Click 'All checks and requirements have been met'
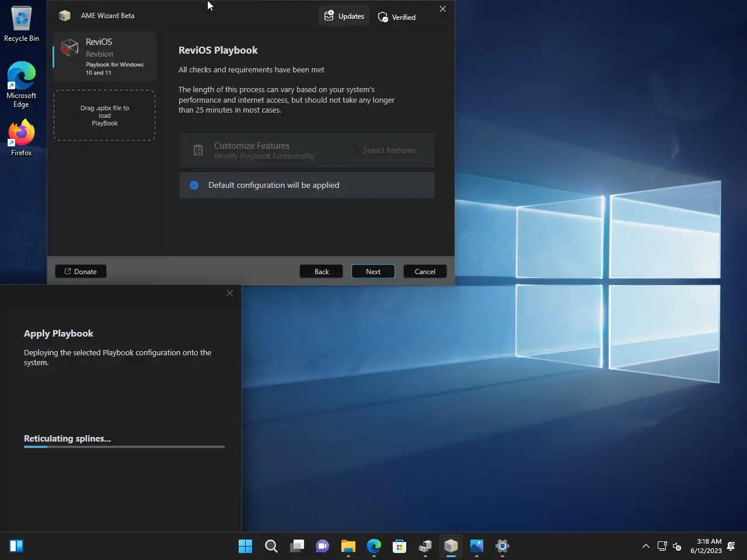Viewport: 747px width, 560px height. [x=252, y=69]
